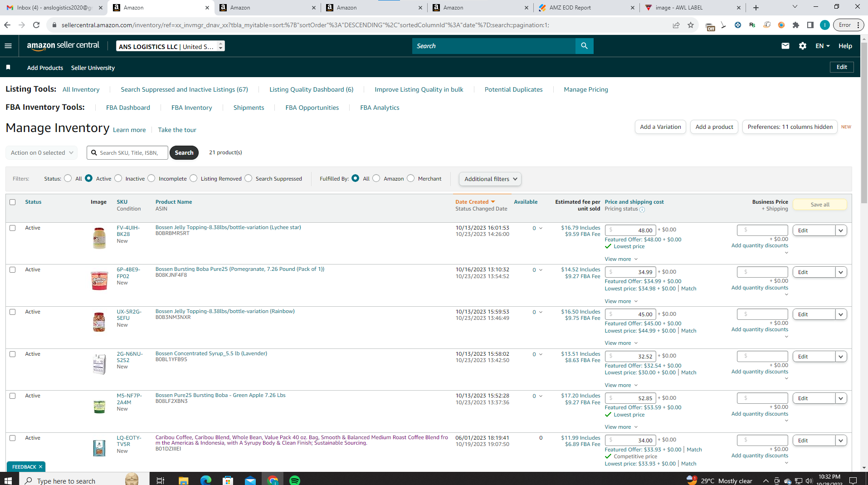Switch to the AMZ EOD Report tab

coord(587,8)
